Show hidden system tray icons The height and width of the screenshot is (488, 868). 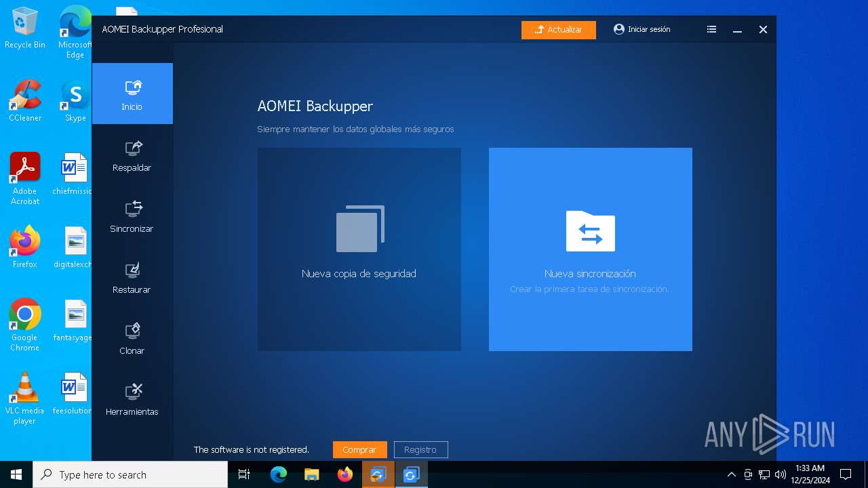pos(731,474)
